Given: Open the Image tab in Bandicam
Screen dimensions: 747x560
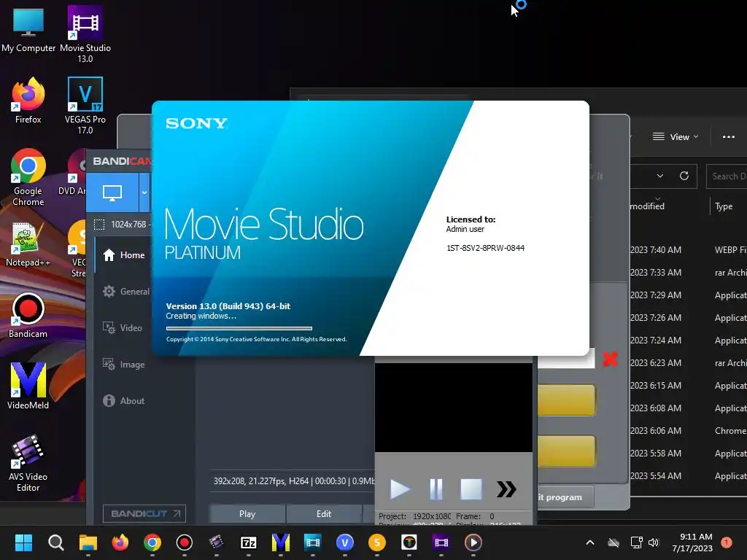Looking at the screenshot, I should click(123, 365).
